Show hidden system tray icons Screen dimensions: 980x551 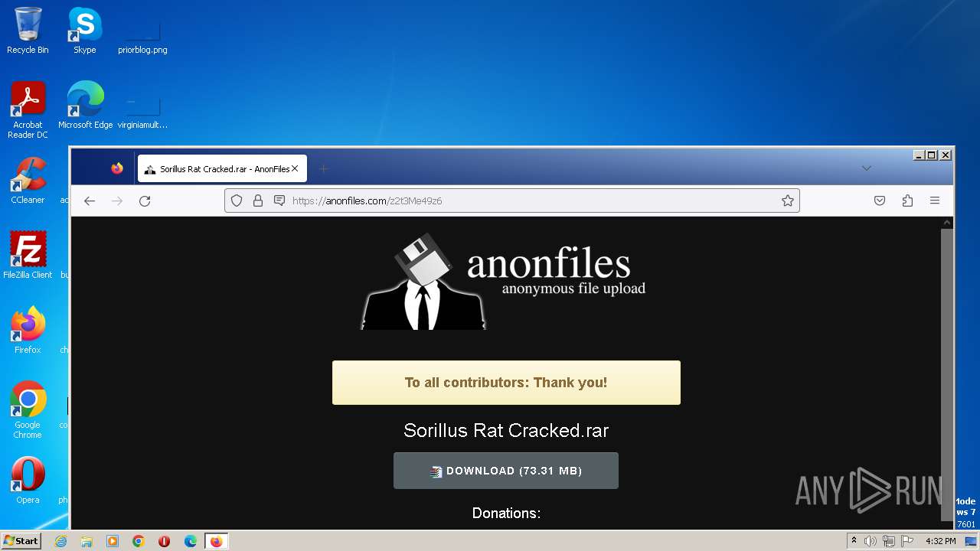[854, 541]
